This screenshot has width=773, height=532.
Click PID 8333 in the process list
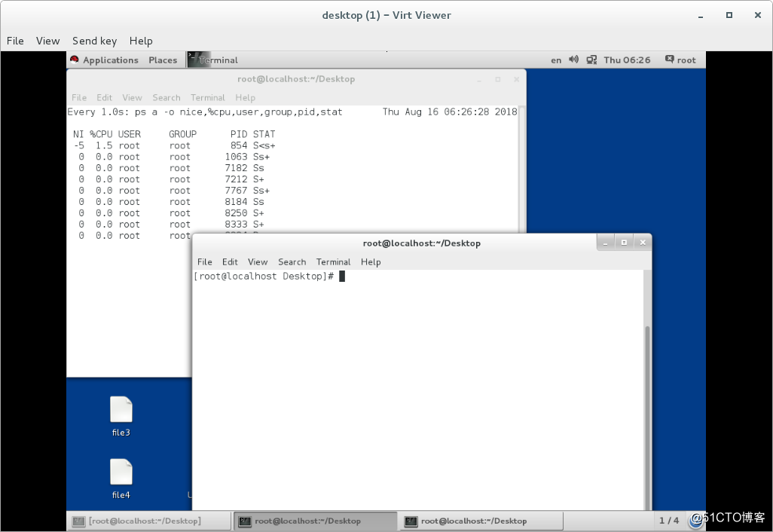click(236, 225)
